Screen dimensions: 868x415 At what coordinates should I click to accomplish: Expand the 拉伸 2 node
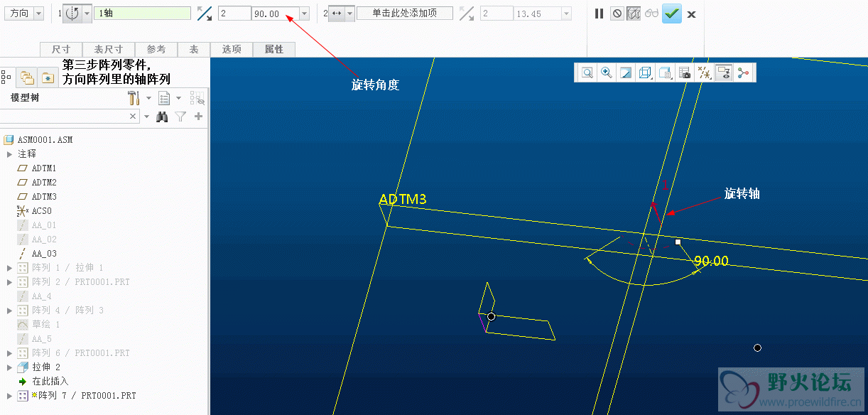(x=9, y=367)
